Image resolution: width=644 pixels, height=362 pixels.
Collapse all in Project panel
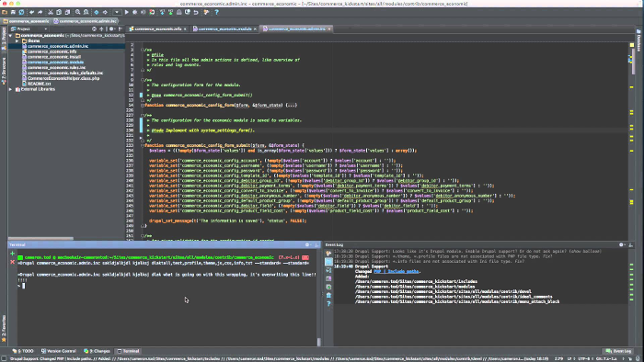pos(102,29)
